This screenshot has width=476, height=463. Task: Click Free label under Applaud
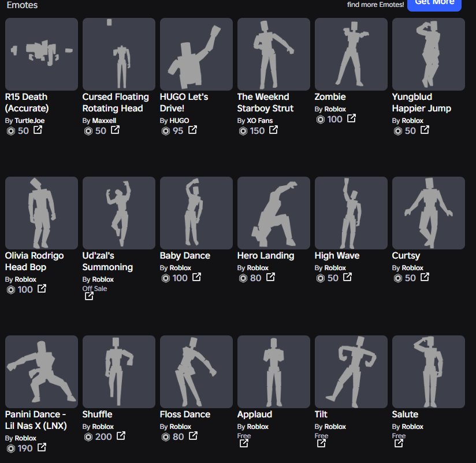point(244,436)
